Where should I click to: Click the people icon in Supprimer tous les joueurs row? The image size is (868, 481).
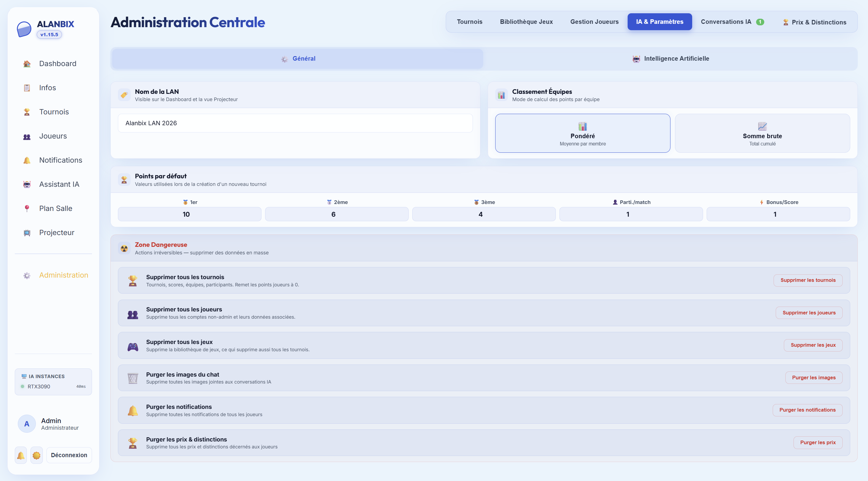point(133,314)
